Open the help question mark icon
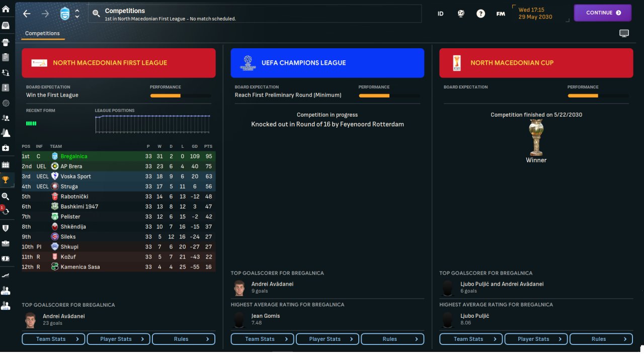 tap(480, 14)
